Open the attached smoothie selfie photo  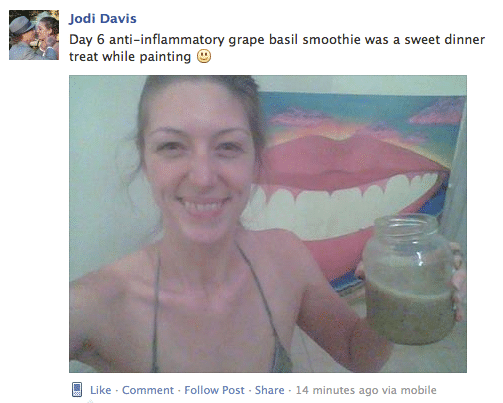268,224
